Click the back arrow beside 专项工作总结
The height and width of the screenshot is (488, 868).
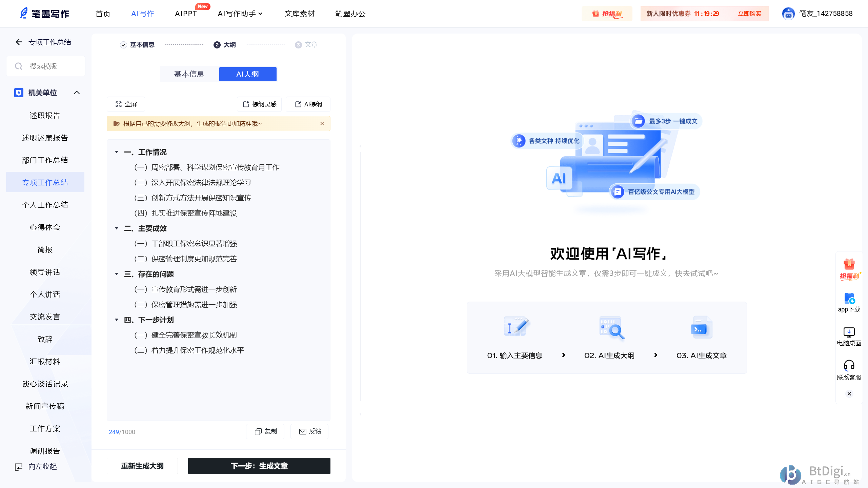[19, 42]
